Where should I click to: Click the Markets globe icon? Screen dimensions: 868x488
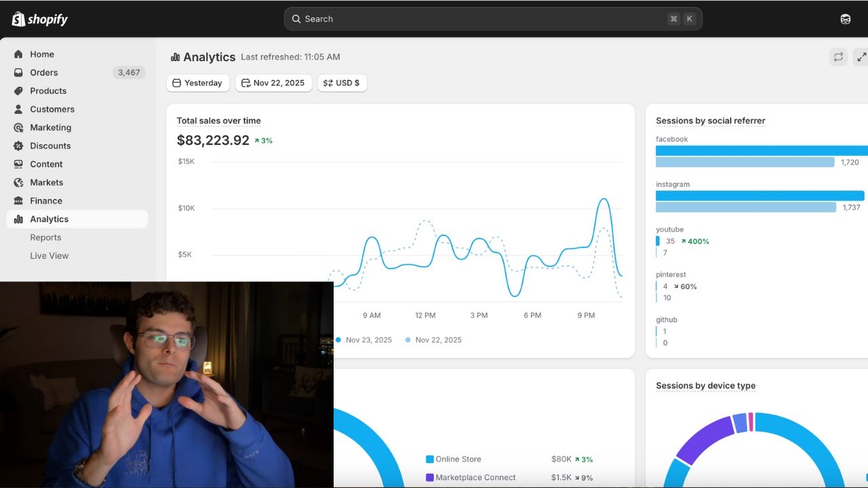point(18,182)
